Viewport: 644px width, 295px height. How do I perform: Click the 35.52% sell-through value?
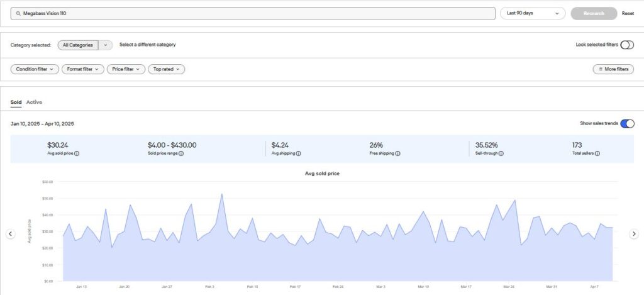[487, 145]
